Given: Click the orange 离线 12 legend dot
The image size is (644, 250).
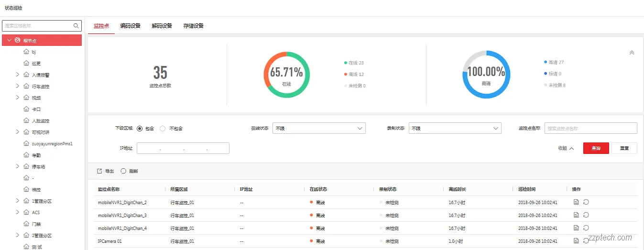Looking at the screenshot, I should click(346, 74).
